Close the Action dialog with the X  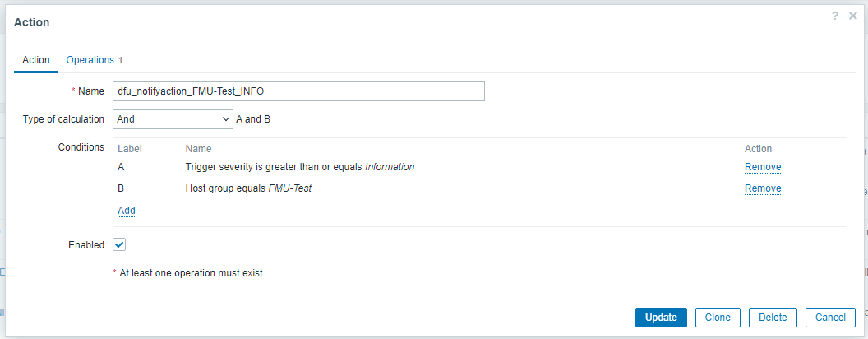pyautogui.click(x=853, y=16)
